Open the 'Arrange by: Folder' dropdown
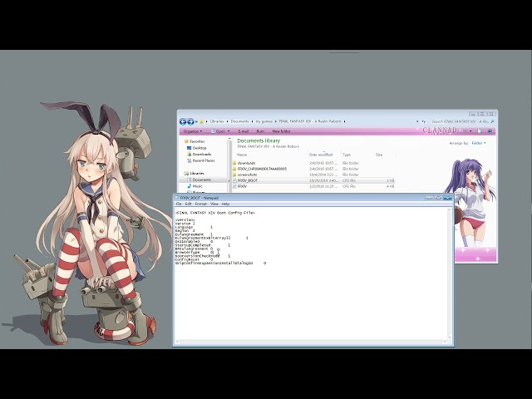The image size is (532, 399). [x=479, y=143]
